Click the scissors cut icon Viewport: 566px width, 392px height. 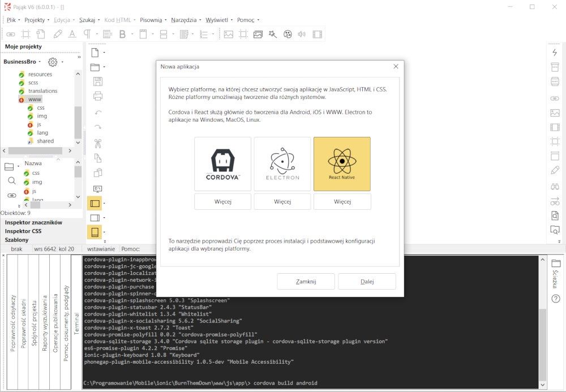pyautogui.click(x=97, y=144)
